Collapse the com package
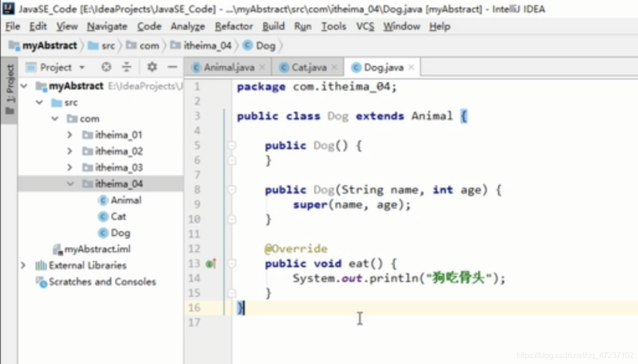Viewport: 638px width, 364px height. (55, 119)
